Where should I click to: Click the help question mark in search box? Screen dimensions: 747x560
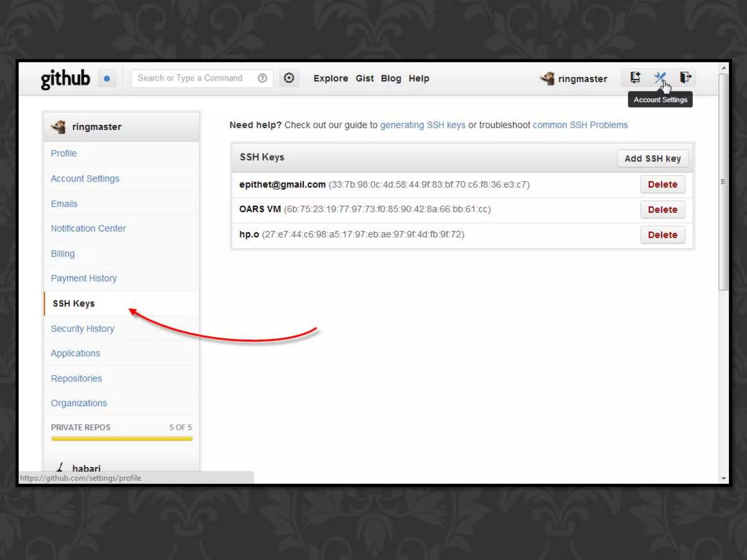[x=262, y=78]
